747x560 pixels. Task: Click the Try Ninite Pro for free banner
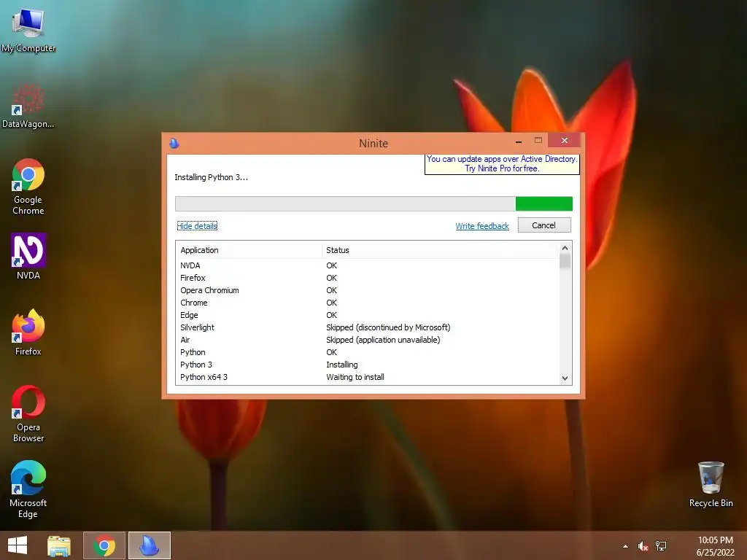click(502, 164)
